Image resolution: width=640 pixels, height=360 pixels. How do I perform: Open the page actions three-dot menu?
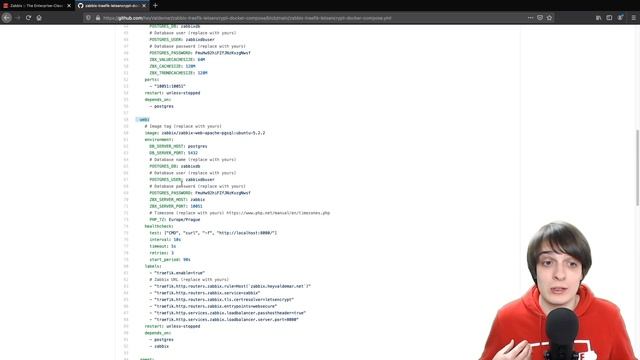[530, 18]
